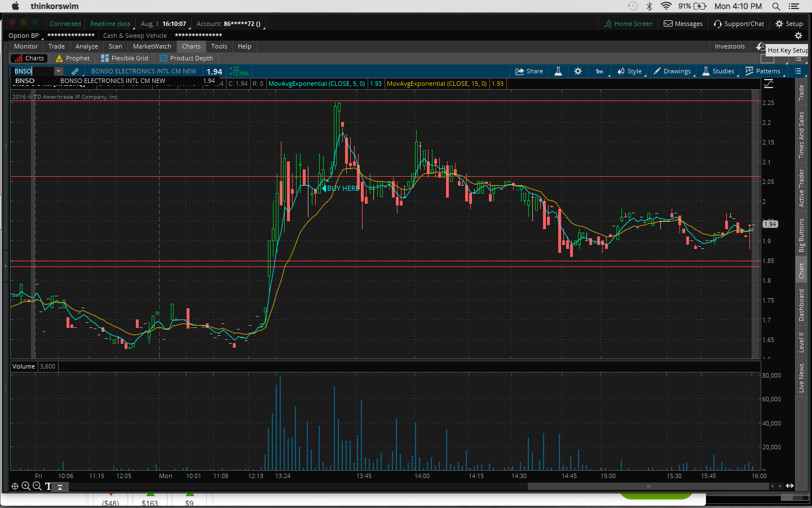812x508 pixels.
Task: Open the Studies menu
Action: [718, 71]
